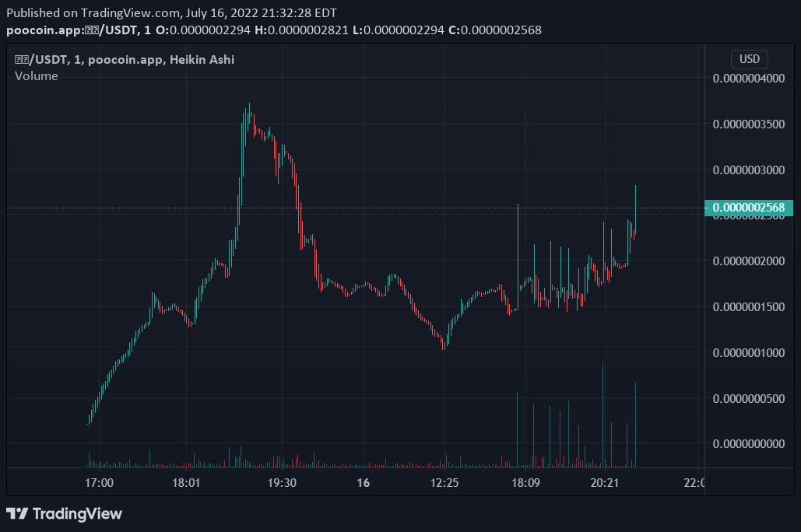Viewport: 801px width, 532px height.
Task: Click the 18:09 time axis label
Action: (525, 483)
